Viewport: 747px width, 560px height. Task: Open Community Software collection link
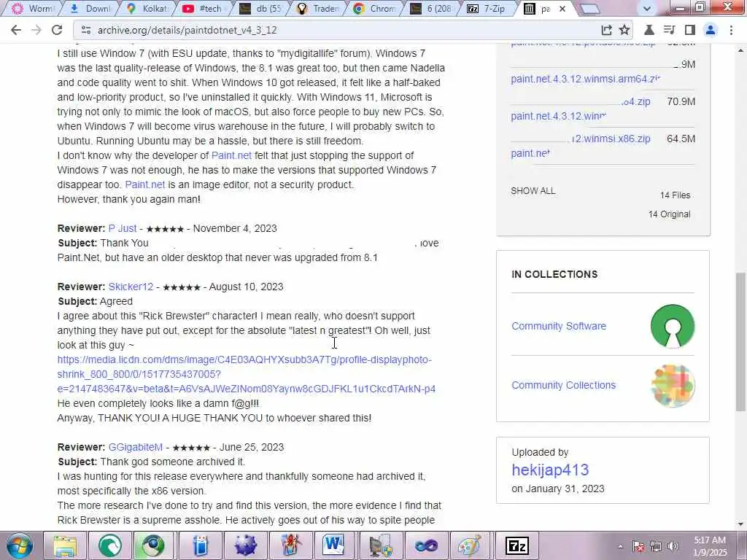559,326
